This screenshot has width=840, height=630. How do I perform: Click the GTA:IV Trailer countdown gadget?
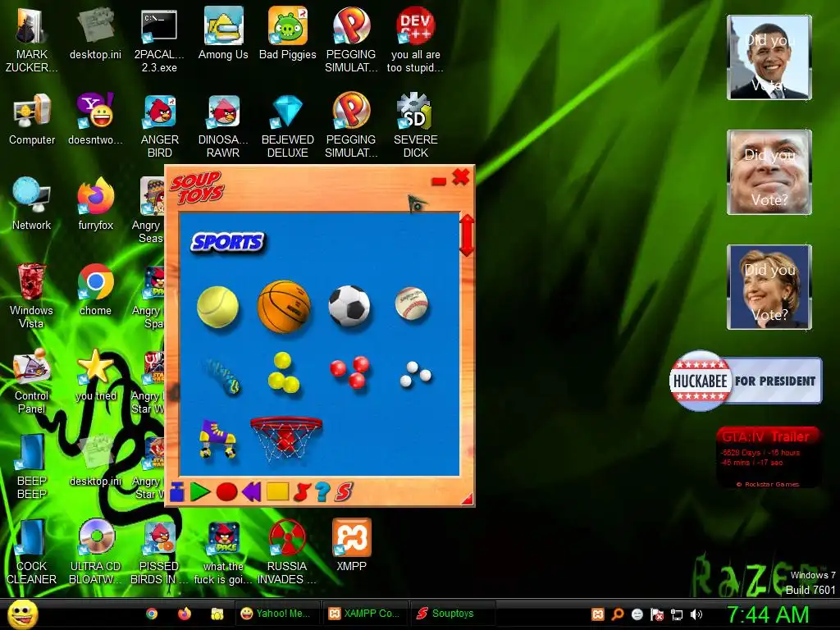tap(768, 457)
